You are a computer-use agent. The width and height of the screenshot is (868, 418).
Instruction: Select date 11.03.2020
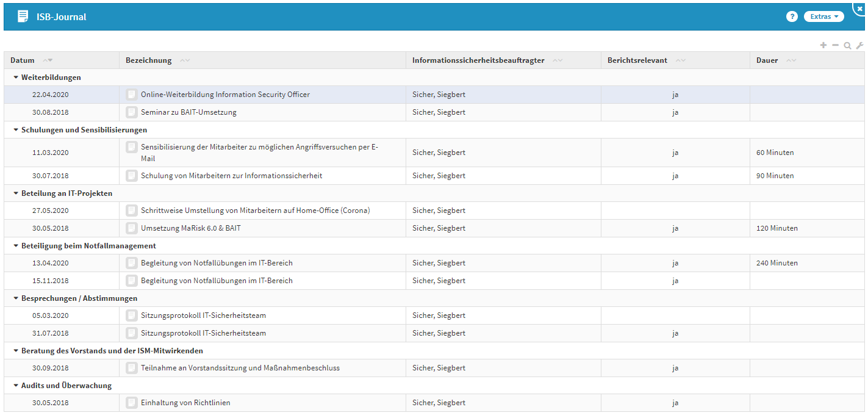pos(51,153)
